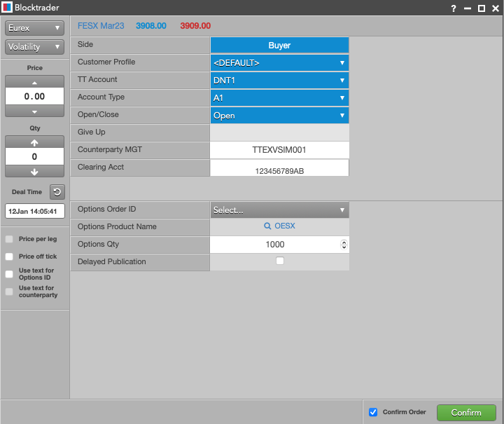Click the Blocktrader app logo icon
This screenshot has width=504, height=424.
coord(7,7)
